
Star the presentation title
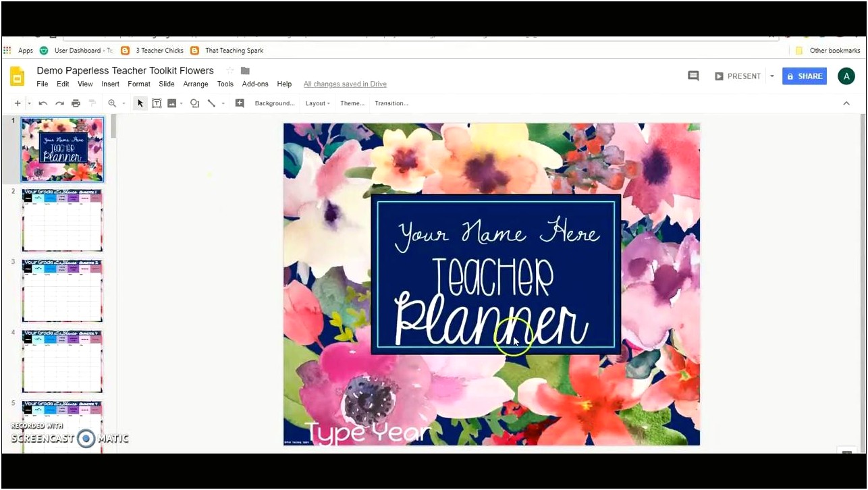(x=229, y=70)
